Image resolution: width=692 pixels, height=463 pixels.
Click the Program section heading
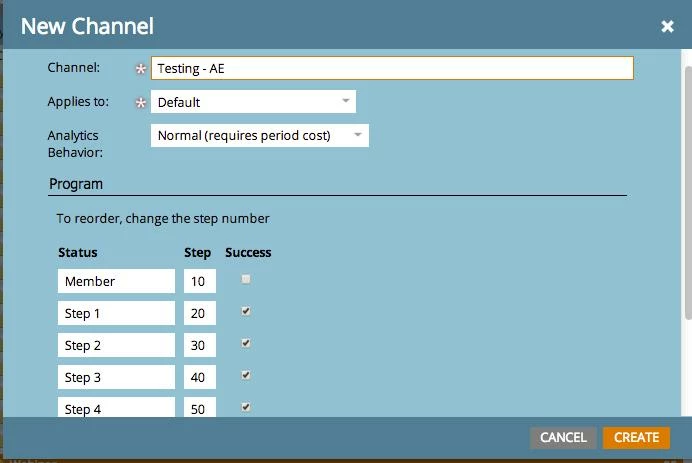tap(76, 184)
